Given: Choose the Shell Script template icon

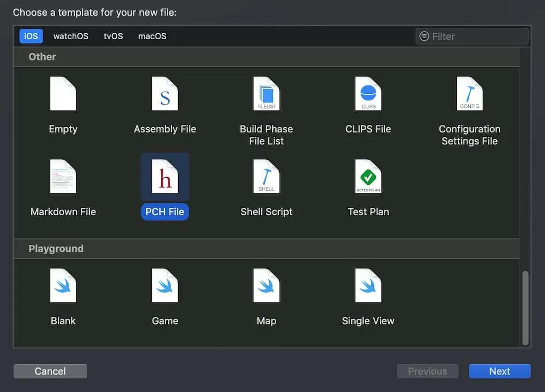Looking at the screenshot, I should point(267,176).
